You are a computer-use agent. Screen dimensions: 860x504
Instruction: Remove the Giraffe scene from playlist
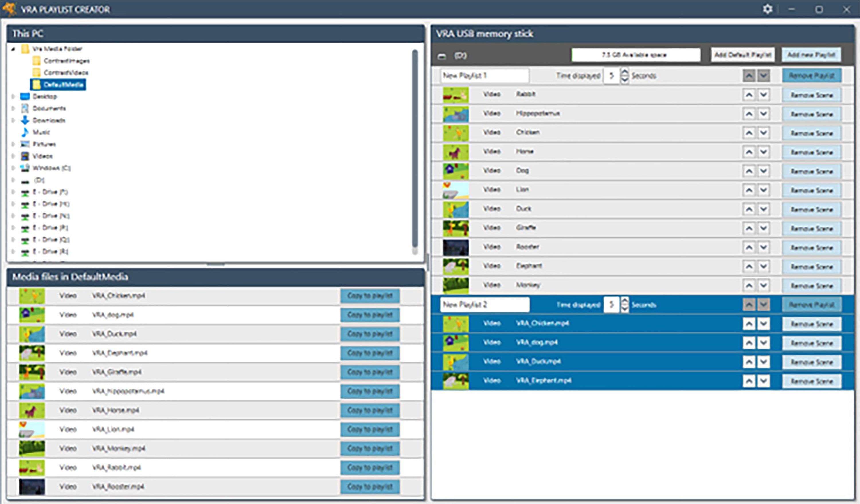tap(812, 229)
